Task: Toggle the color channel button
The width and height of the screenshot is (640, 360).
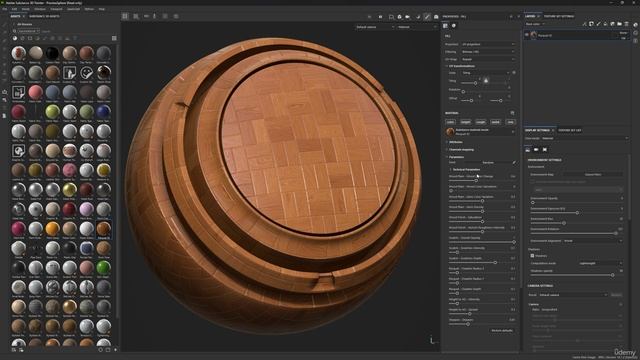Action: tap(450, 122)
